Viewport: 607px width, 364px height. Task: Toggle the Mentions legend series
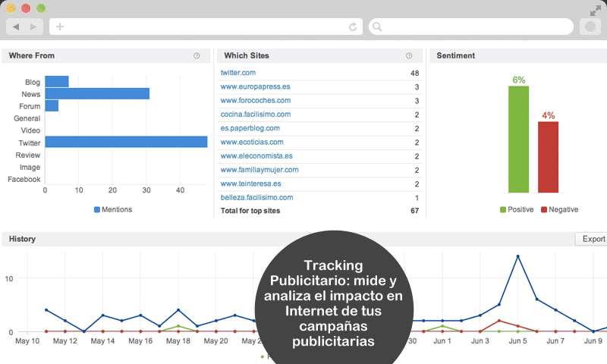[x=112, y=209]
